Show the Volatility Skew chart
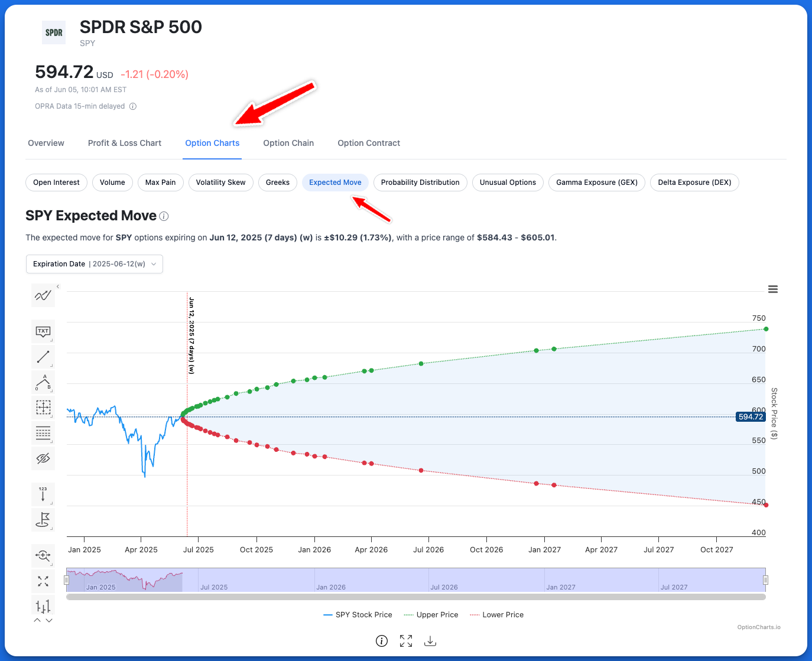This screenshot has width=812, height=661. pos(221,183)
